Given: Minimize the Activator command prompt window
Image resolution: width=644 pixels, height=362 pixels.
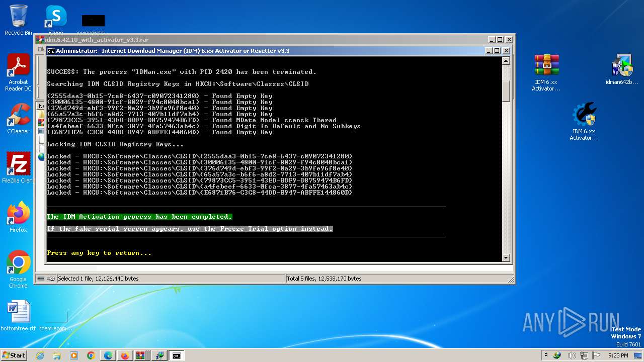Looking at the screenshot, I should point(488,51).
